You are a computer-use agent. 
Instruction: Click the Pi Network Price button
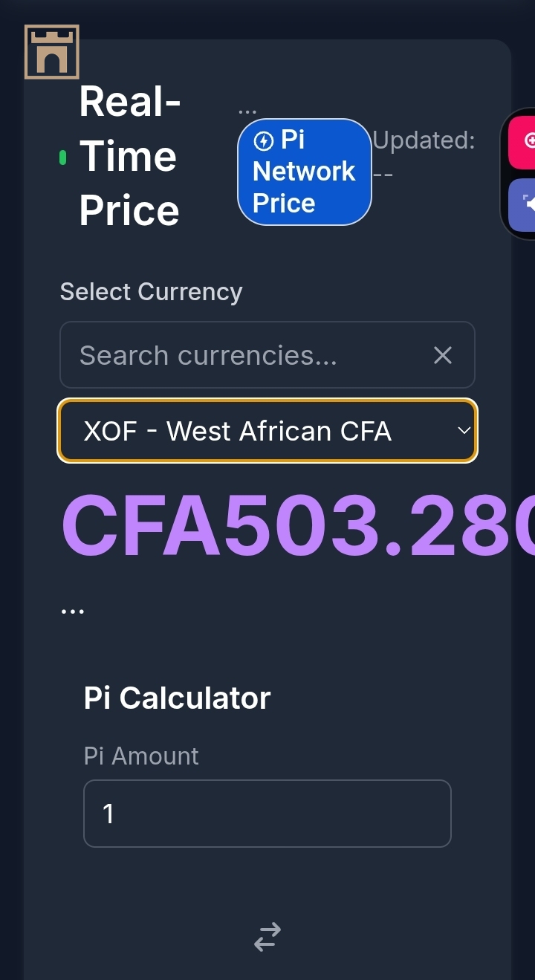click(x=305, y=172)
